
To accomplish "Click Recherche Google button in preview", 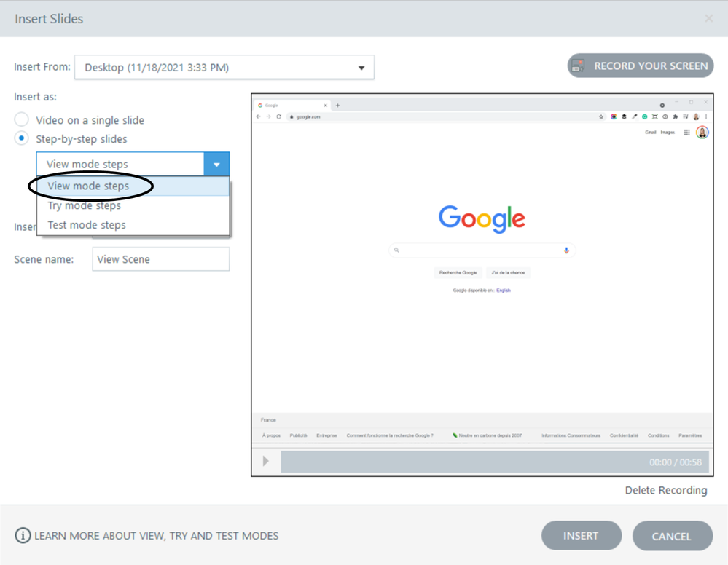I will (458, 273).
